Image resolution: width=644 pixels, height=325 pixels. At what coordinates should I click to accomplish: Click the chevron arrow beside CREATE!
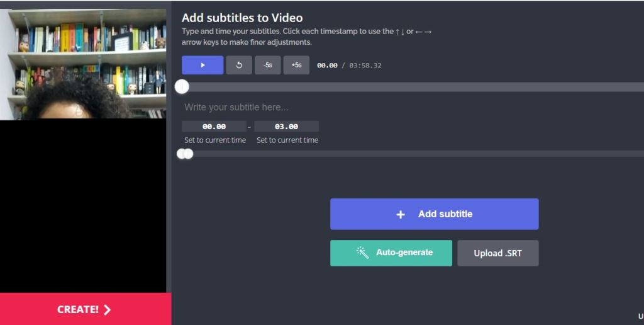coord(107,309)
